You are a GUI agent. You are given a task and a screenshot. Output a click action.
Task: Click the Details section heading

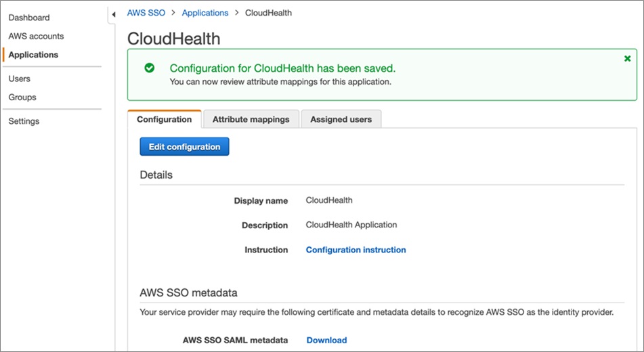point(156,175)
